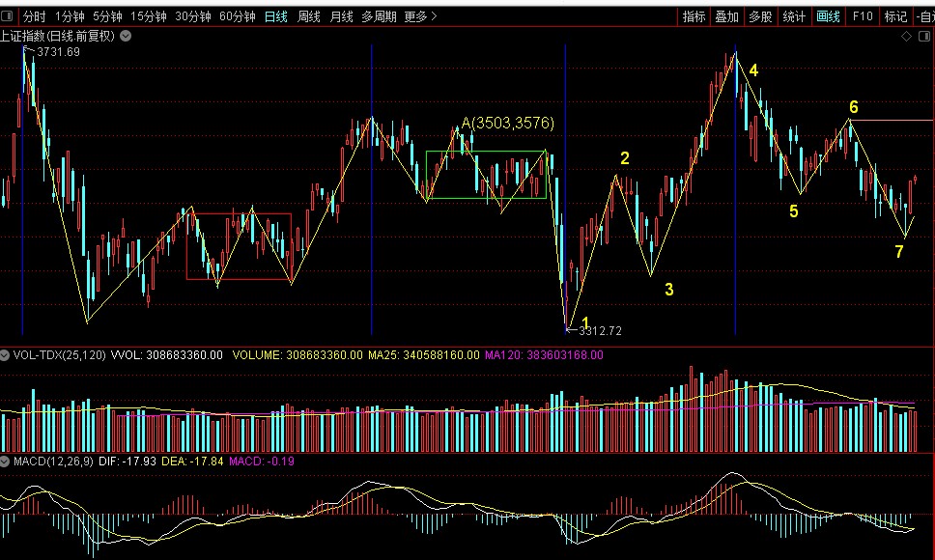The height and width of the screenshot is (560, 935).
Task: Select the yellow wave label 6
Action: click(853, 107)
